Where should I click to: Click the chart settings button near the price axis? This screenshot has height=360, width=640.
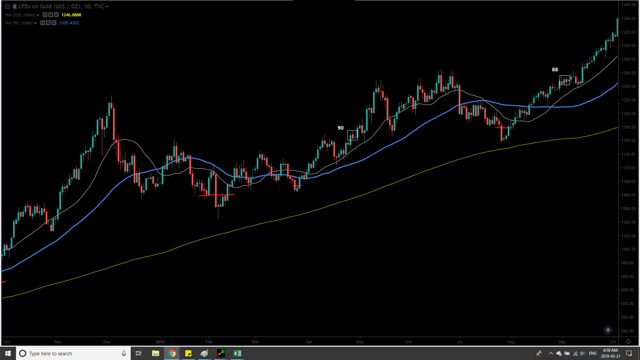click(x=608, y=330)
